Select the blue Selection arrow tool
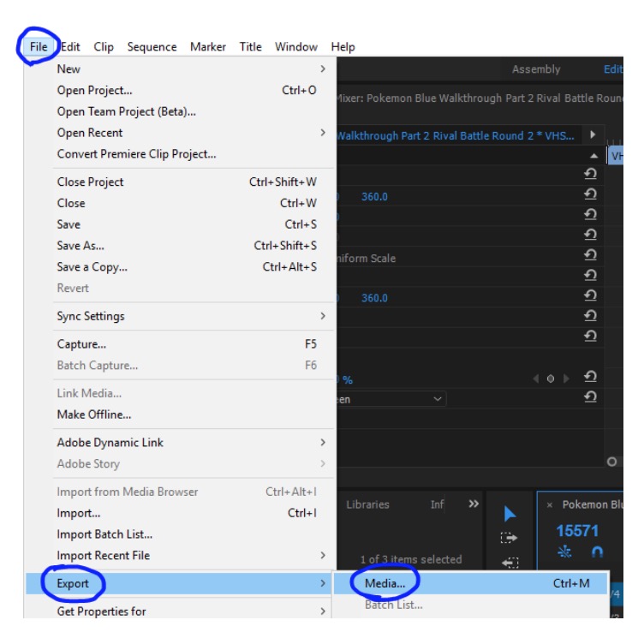The image size is (644, 644). [x=510, y=514]
